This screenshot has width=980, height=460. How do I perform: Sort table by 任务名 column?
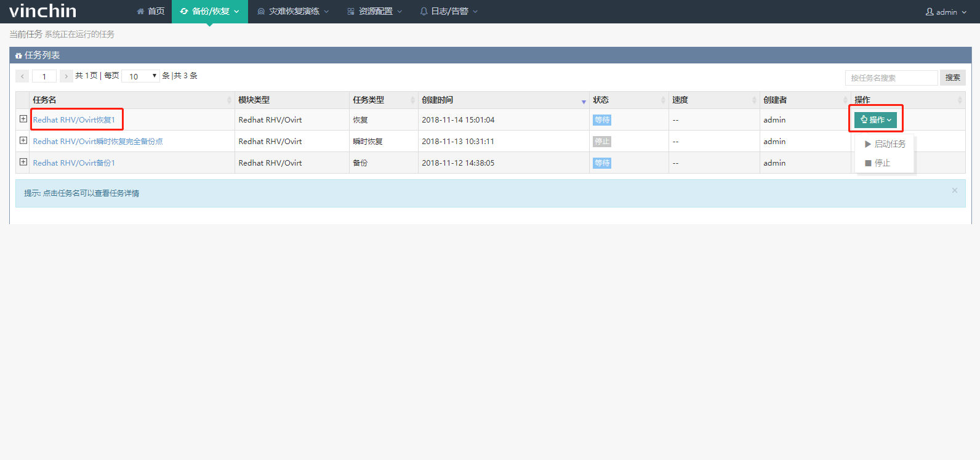coord(132,100)
